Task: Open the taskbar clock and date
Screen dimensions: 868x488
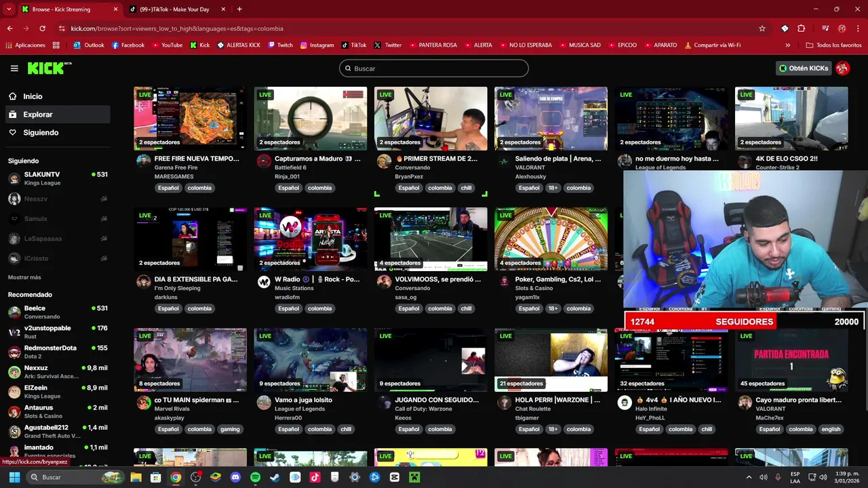Action: click(x=846, y=477)
